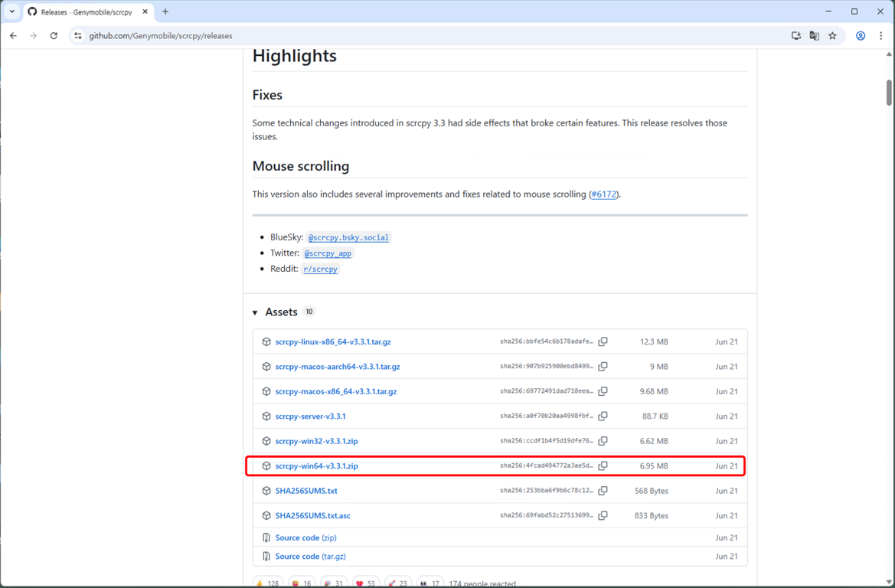Click package icon beside scrcpy-server-v3.3.1
Viewport: 895px width, 588px height.
coord(266,416)
